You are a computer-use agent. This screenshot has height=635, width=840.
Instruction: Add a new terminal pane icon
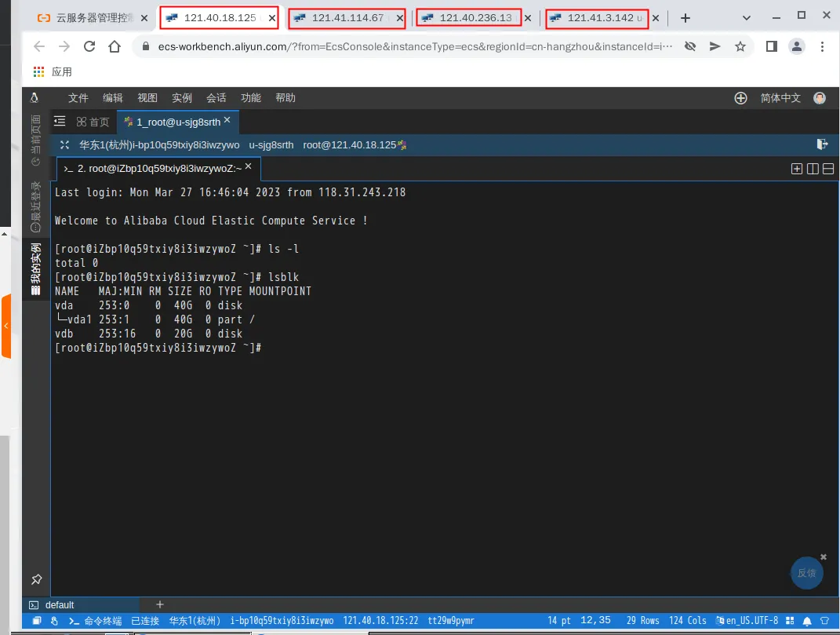coord(797,169)
